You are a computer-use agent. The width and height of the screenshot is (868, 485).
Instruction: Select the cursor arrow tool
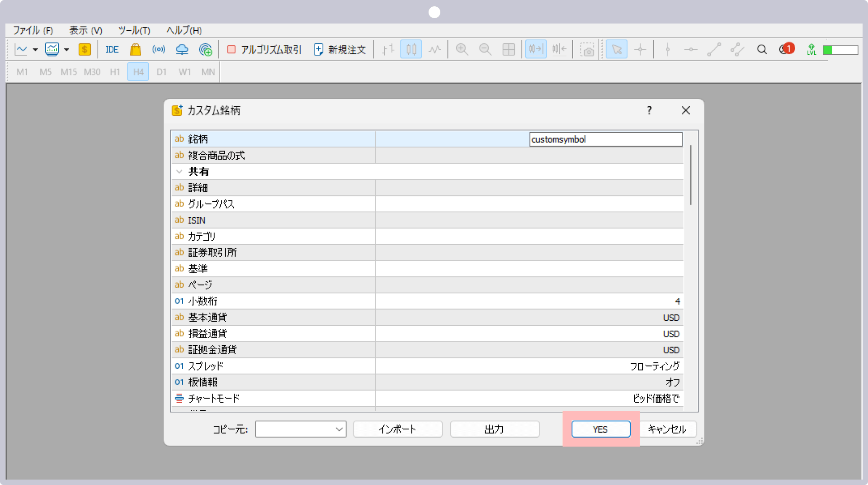point(617,49)
